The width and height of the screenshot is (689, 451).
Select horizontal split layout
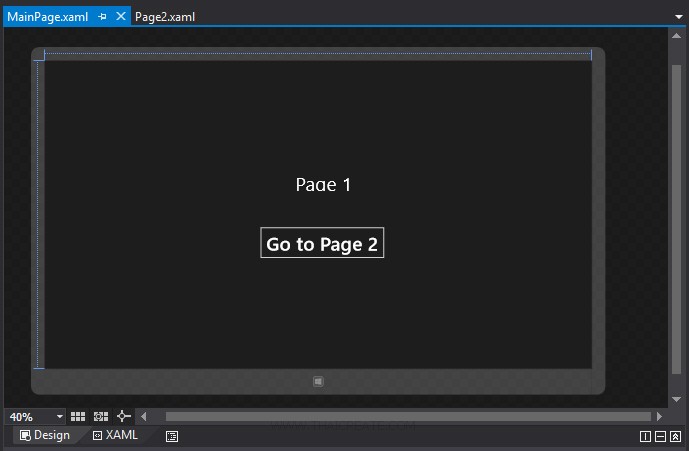click(x=660, y=436)
